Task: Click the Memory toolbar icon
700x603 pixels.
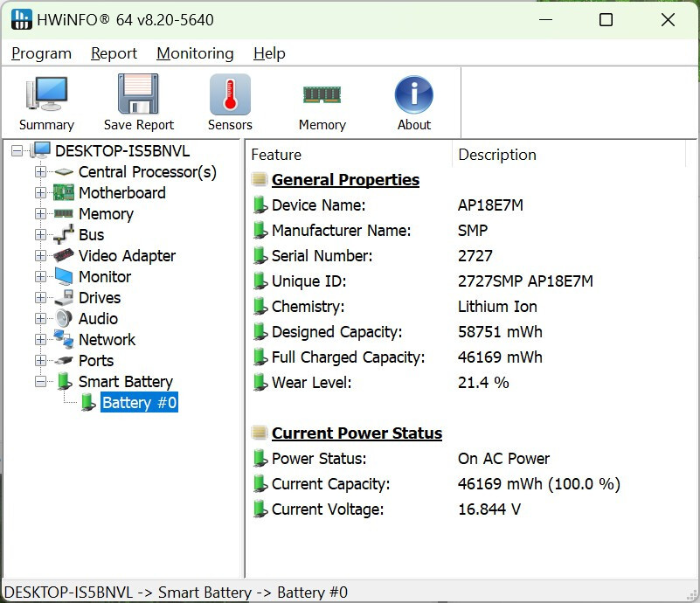Action: click(322, 94)
